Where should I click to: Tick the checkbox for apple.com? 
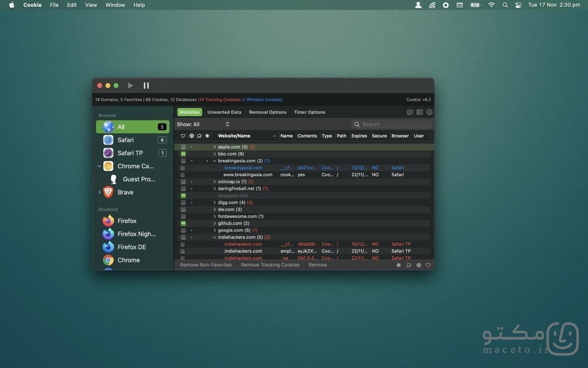click(183, 147)
